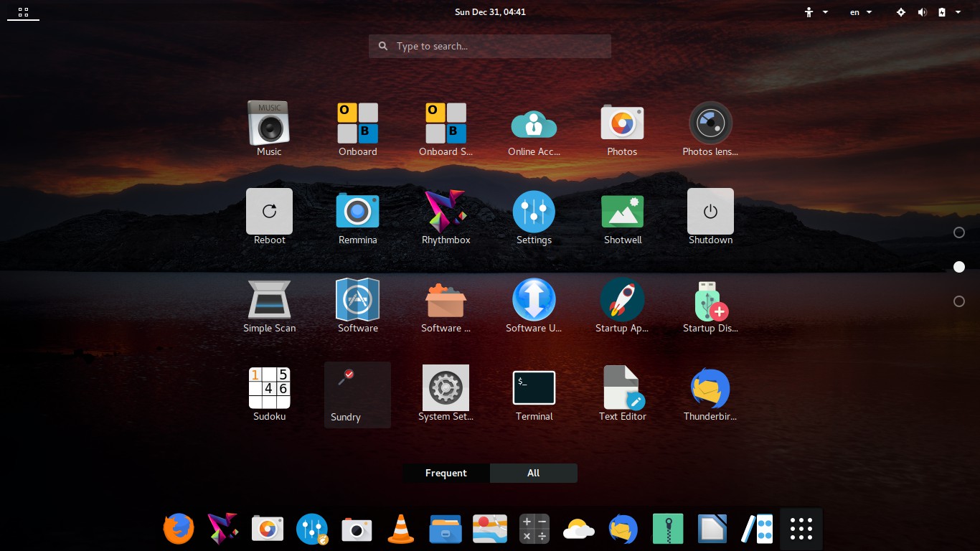Screen dimensions: 980x551
Task: Click the Activities button in the top bar
Action: [x=23, y=12]
